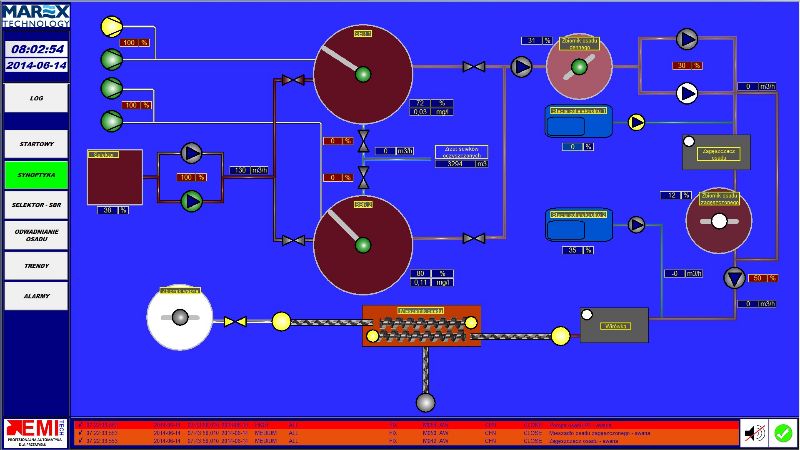Click the yellow valve next to the white round tank
This screenshot has height=450, width=800.
235,321
